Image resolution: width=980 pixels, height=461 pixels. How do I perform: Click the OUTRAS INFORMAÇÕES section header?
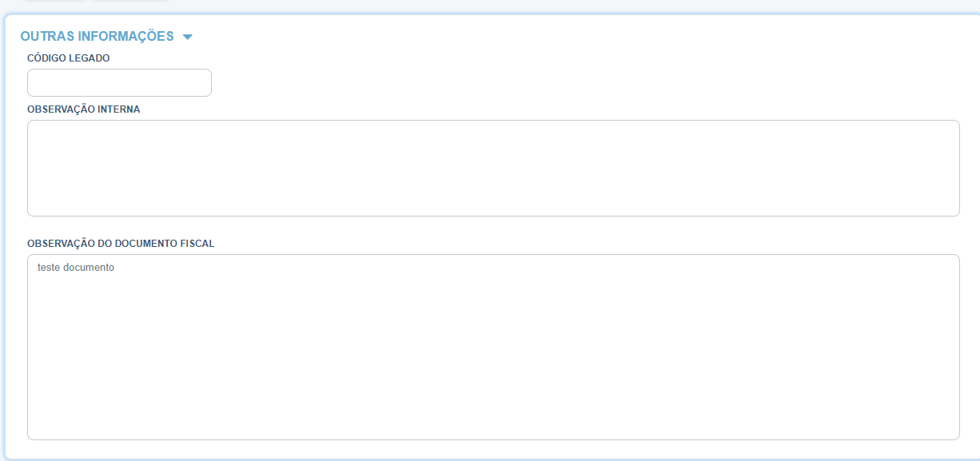click(x=97, y=36)
